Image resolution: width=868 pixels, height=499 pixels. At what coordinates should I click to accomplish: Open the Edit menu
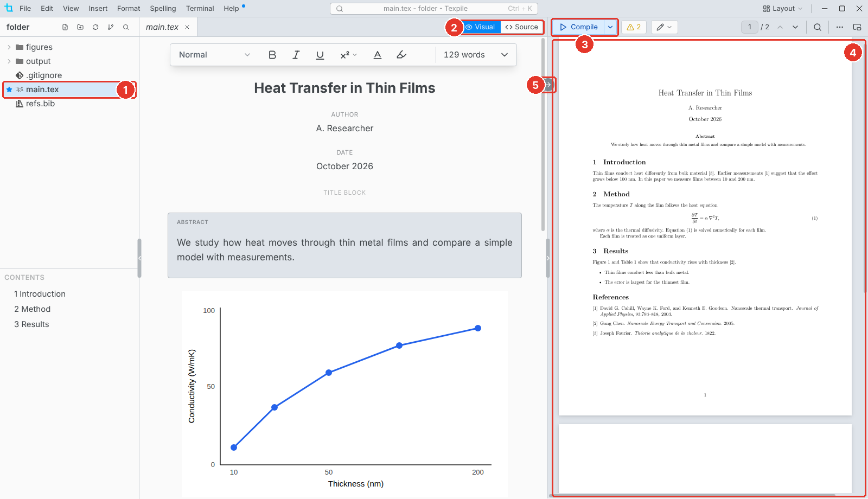(x=47, y=9)
